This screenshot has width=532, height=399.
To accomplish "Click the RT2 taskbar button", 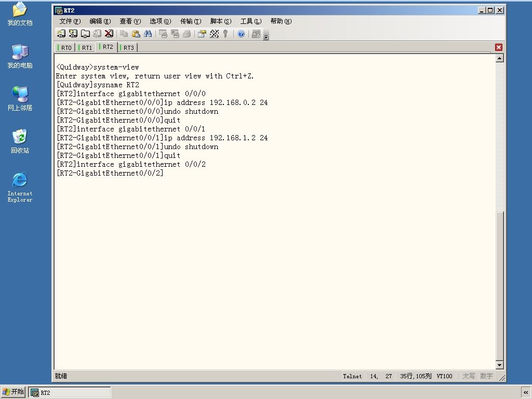I will (x=70, y=393).
